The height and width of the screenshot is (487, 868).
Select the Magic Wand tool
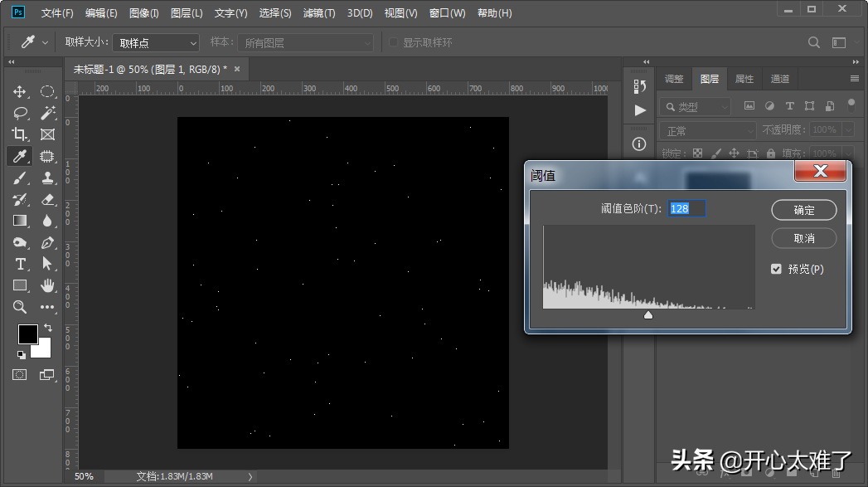[x=47, y=113]
